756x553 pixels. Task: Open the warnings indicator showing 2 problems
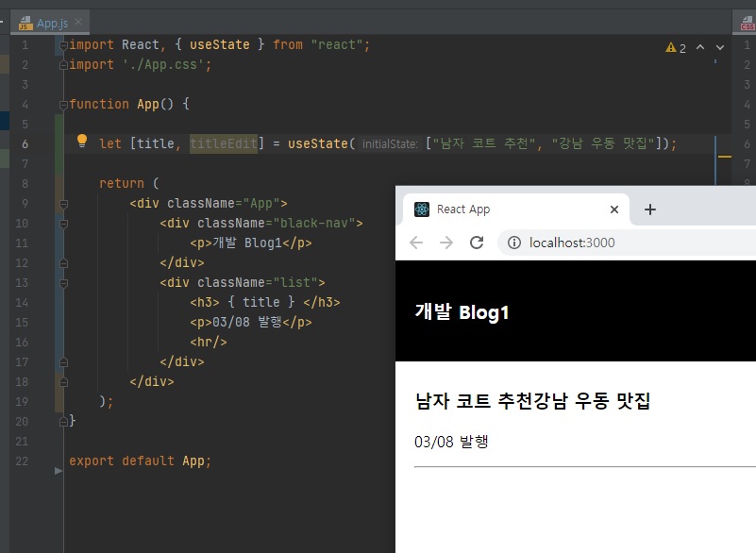[676, 48]
